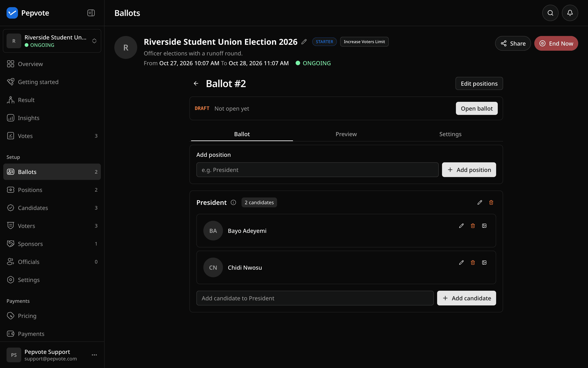Collapse the sidebar panel icon
Viewport: 588px width, 368px height.
91,13
